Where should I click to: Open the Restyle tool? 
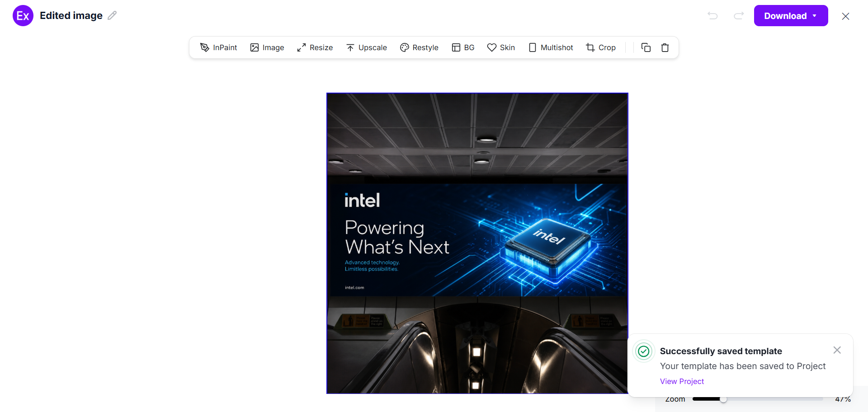[419, 47]
